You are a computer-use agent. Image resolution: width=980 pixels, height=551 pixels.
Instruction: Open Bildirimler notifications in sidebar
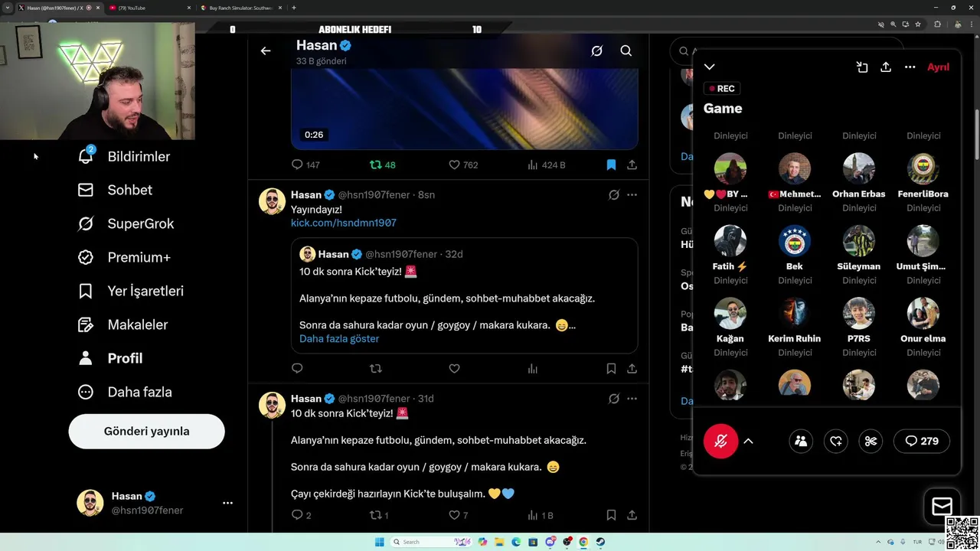[x=124, y=156]
